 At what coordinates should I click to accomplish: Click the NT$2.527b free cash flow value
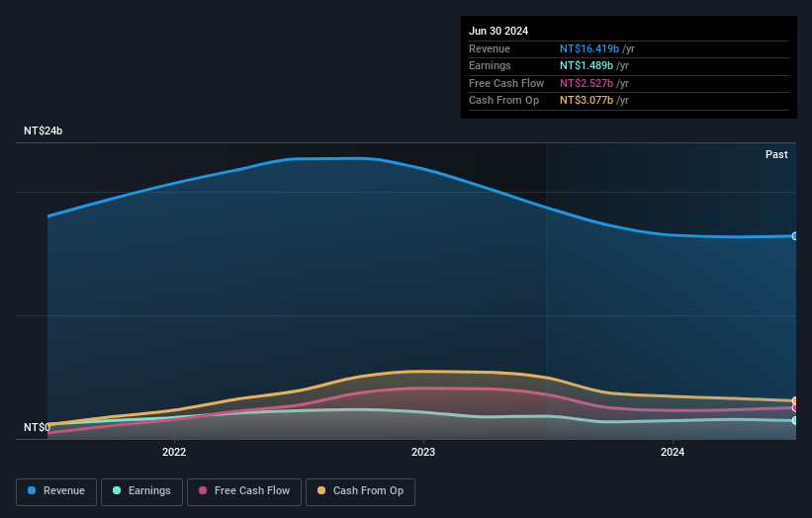coord(586,83)
